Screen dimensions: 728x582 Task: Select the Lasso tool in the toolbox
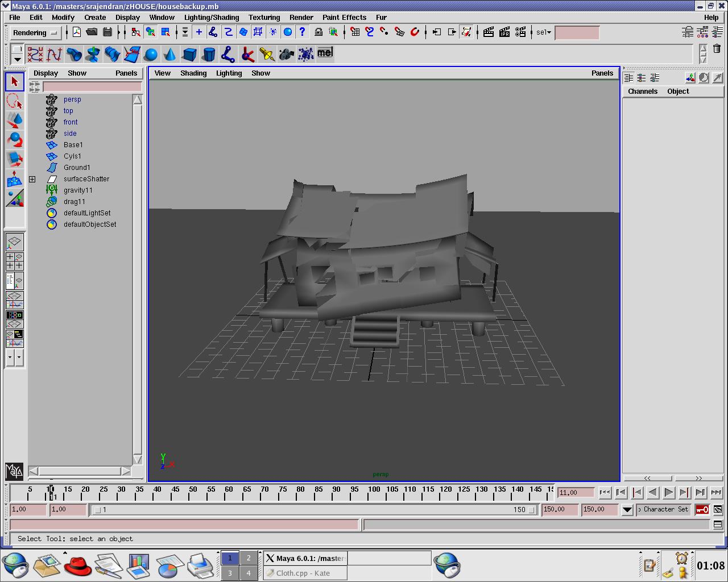(14, 101)
